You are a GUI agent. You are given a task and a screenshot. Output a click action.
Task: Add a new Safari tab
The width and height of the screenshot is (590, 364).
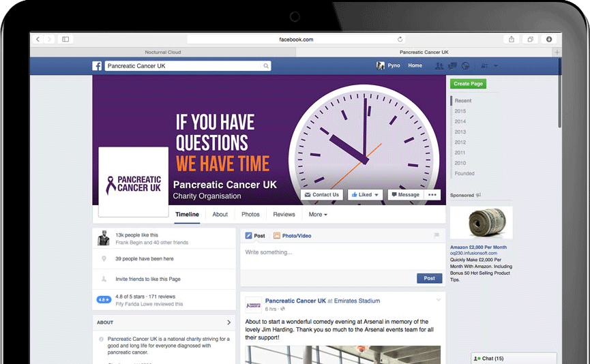[557, 52]
